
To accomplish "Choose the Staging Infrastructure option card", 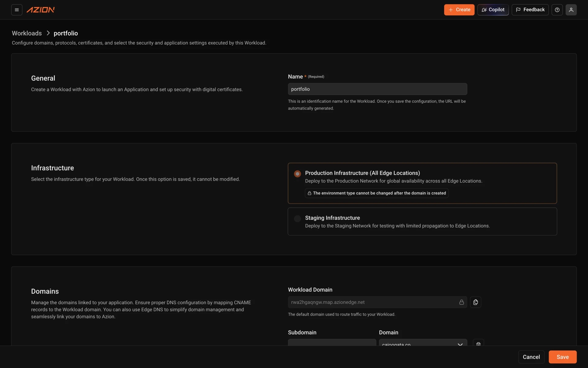I will tap(422, 221).
